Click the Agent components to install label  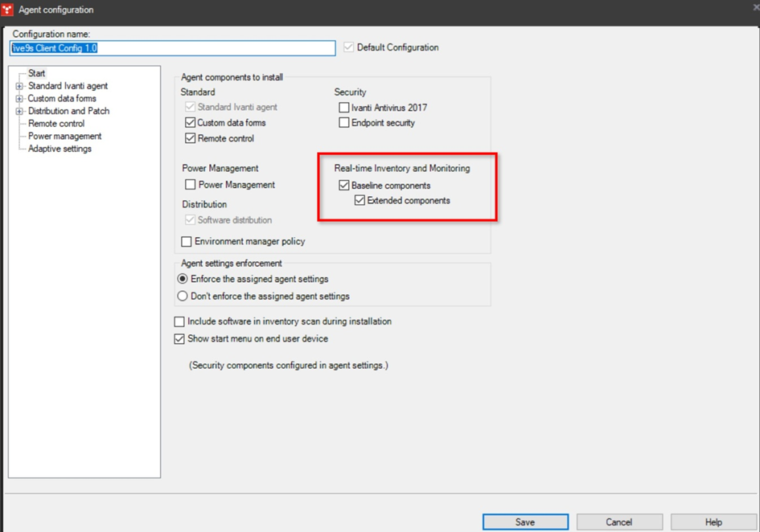click(x=232, y=77)
